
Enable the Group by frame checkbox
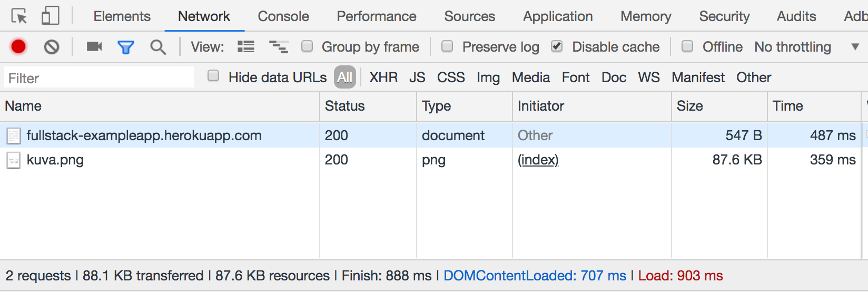(x=307, y=46)
